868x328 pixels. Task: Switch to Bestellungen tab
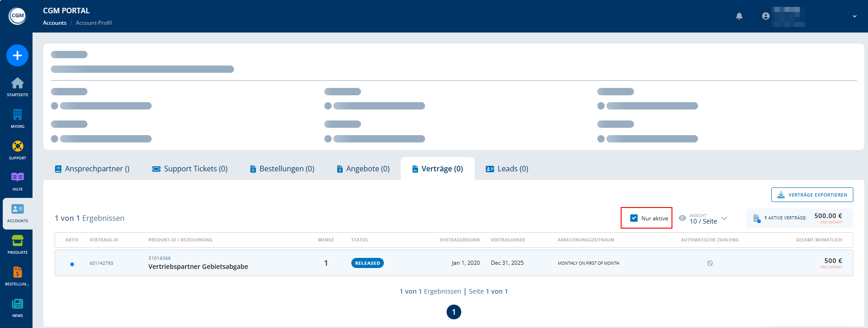282,169
